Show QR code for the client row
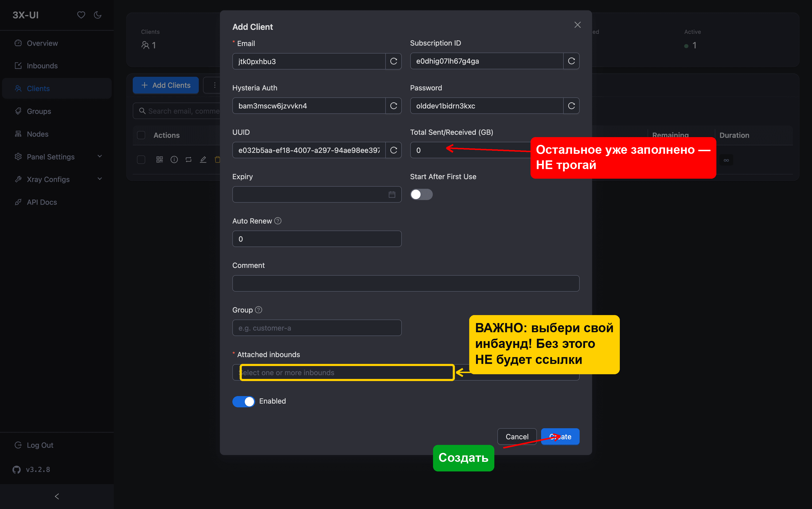812x509 pixels. point(160,160)
